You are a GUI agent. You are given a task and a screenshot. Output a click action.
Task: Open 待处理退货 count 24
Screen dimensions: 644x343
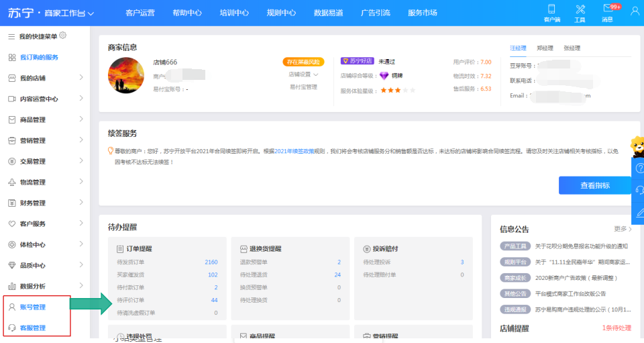tap(337, 275)
